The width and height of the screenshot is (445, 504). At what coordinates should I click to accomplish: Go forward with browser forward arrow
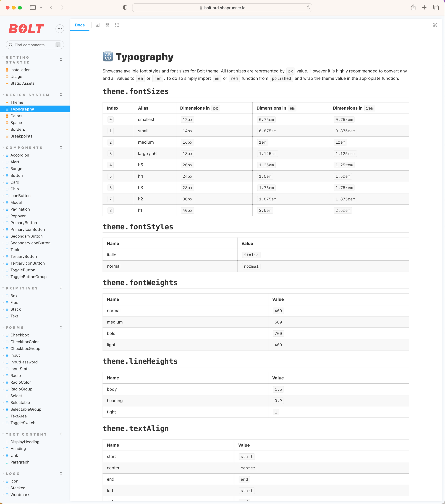click(x=62, y=8)
